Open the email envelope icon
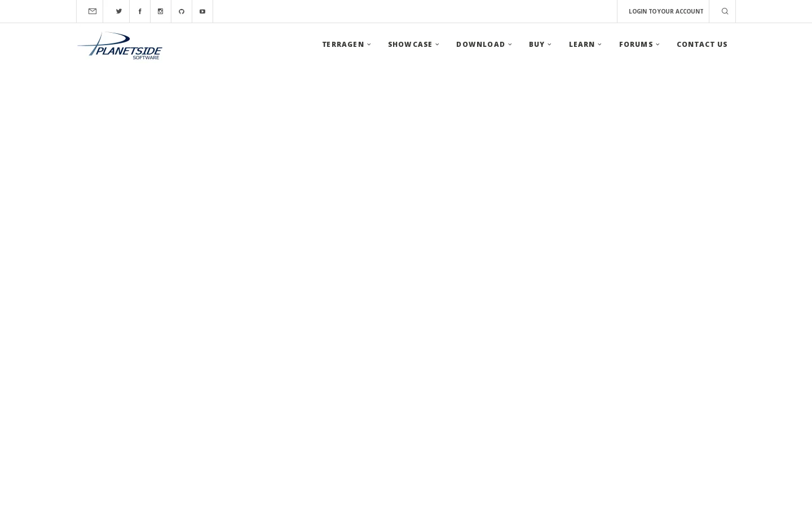Image resolution: width=812 pixels, height=508 pixels. pyautogui.click(x=92, y=11)
